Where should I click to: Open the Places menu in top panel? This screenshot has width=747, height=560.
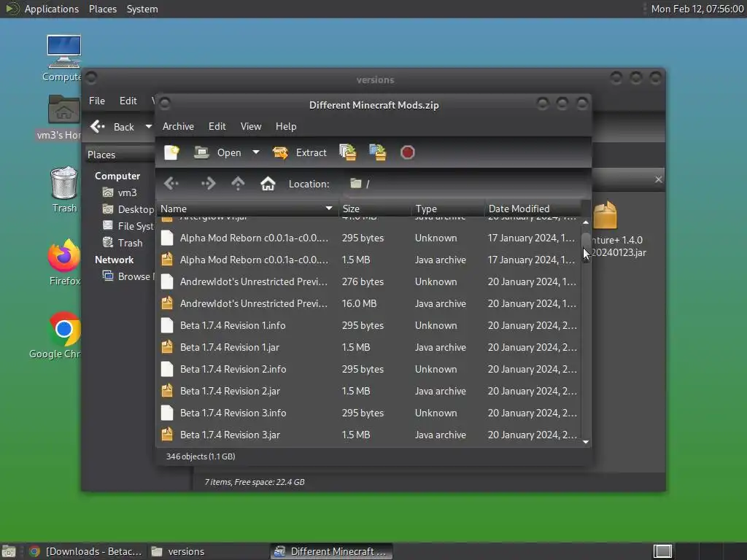click(102, 9)
